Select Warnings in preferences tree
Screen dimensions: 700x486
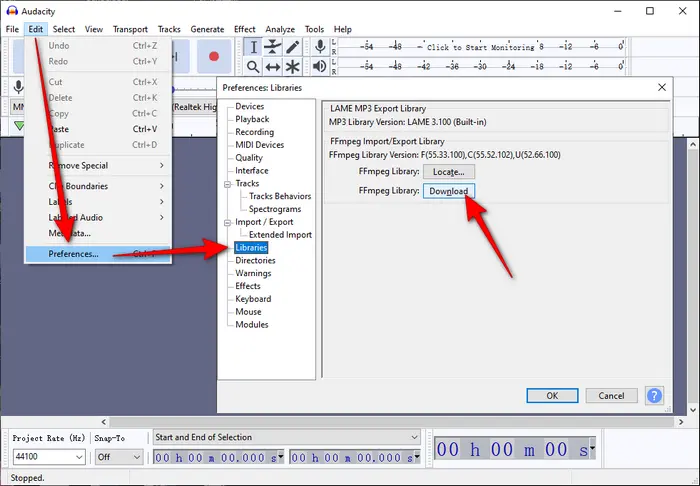(253, 273)
